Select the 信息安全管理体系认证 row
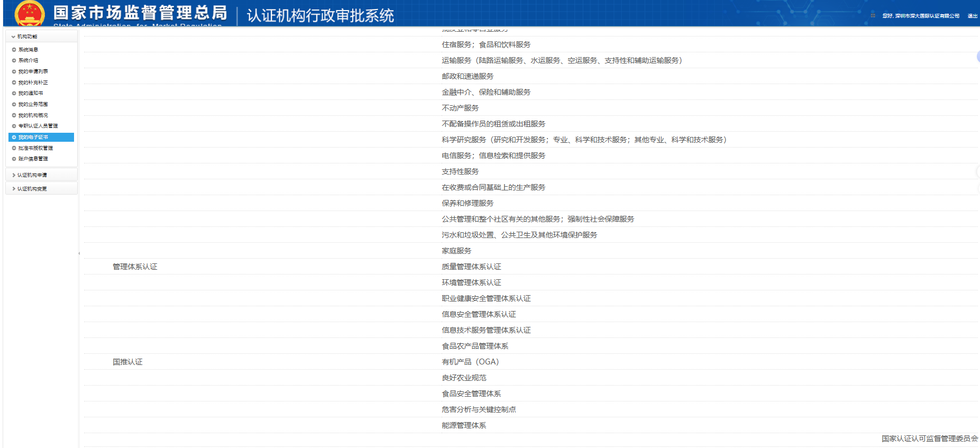Image resolution: width=980 pixels, height=448 pixels. [530, 314]
